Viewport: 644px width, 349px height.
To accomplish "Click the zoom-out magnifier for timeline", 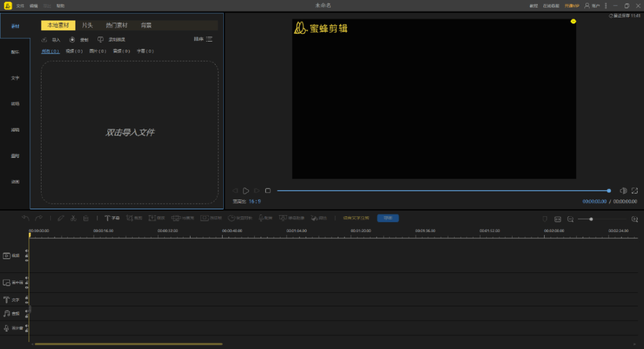I will point(570,219).
